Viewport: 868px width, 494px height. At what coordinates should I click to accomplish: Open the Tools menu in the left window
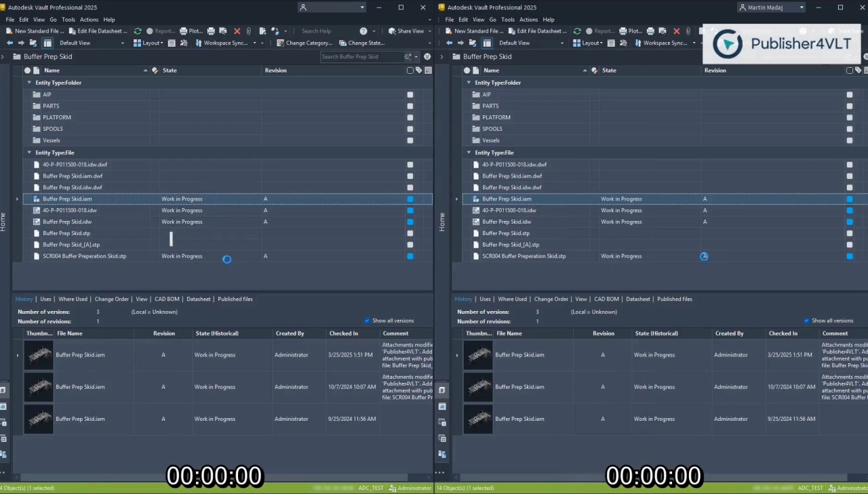tap(68, 20)
